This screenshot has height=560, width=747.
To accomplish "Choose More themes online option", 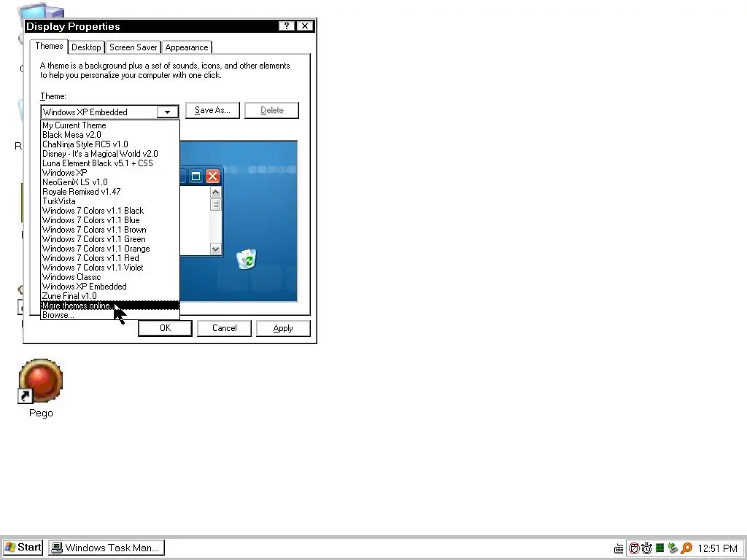I will [110, 306].
